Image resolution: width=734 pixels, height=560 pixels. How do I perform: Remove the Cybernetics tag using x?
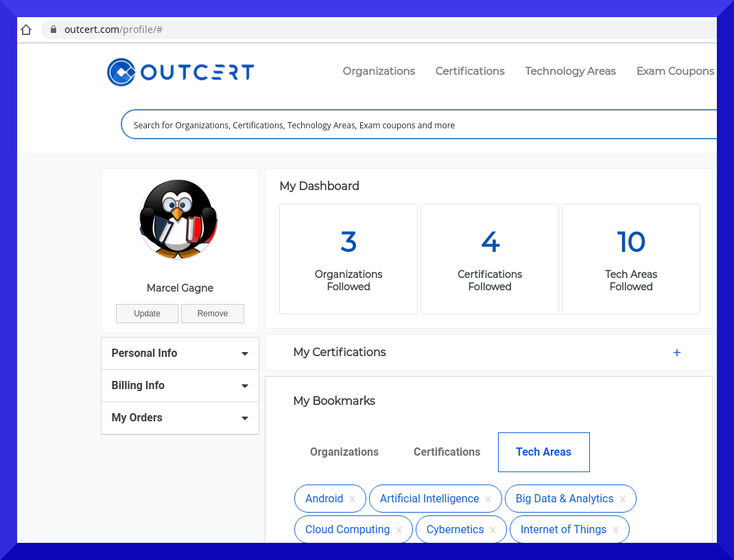pyautogui.click(x=493, y=530)
